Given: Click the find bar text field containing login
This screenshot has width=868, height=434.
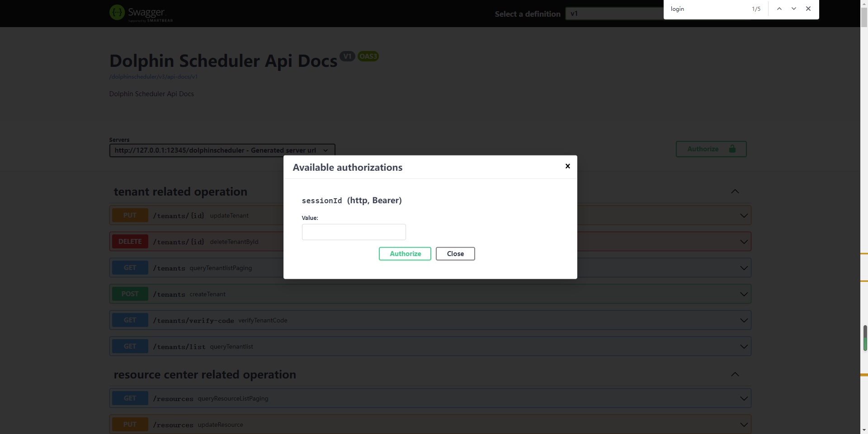Looking at the screenshot, I should pos(708,9).
